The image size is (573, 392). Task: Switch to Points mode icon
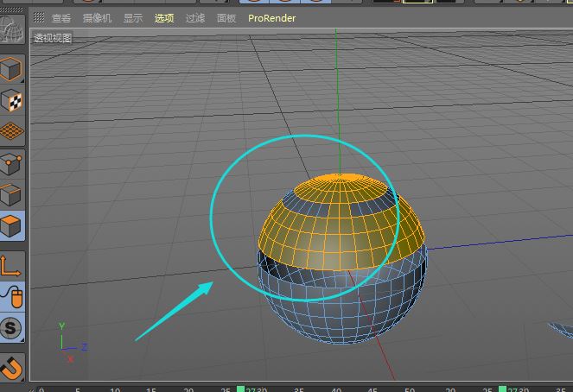[x=12, y=164]
